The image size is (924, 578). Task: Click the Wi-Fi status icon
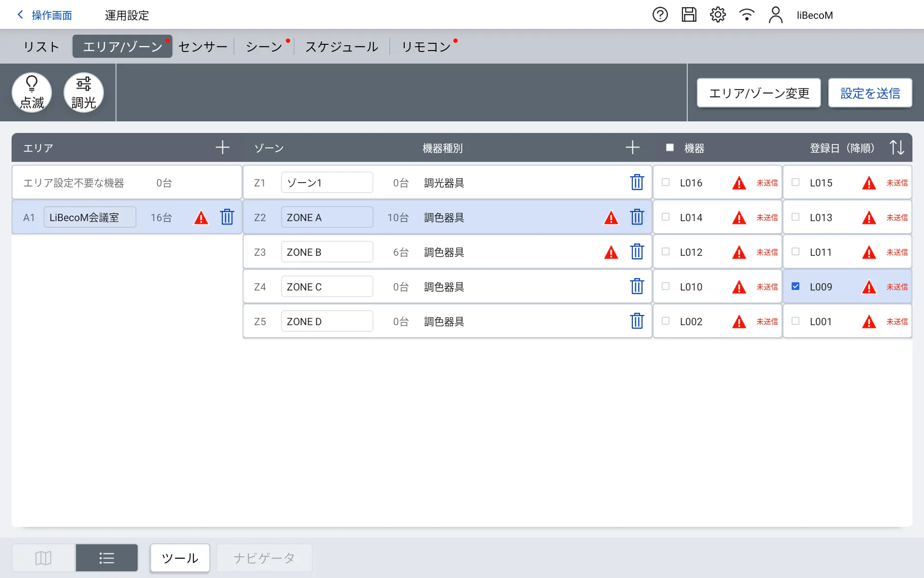pyautogui.click(x=746, y=15)
